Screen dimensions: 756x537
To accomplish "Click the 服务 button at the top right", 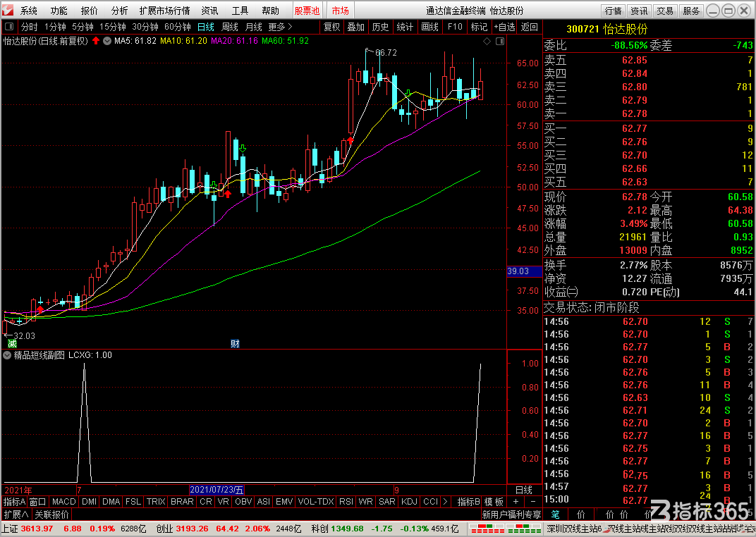I will (x=691, y=11).
